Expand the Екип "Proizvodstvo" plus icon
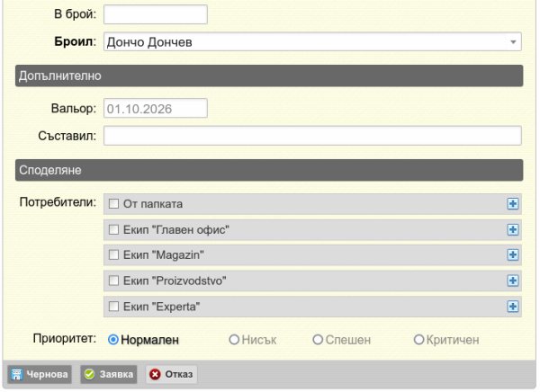540x392 pixels. pos(512,281)
